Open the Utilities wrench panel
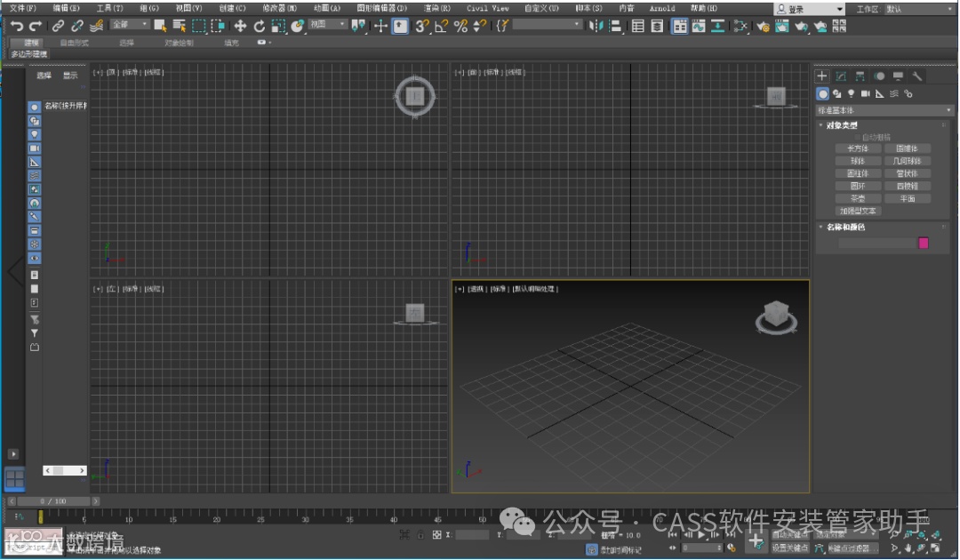The image size is (960, 560). [918, 76]
